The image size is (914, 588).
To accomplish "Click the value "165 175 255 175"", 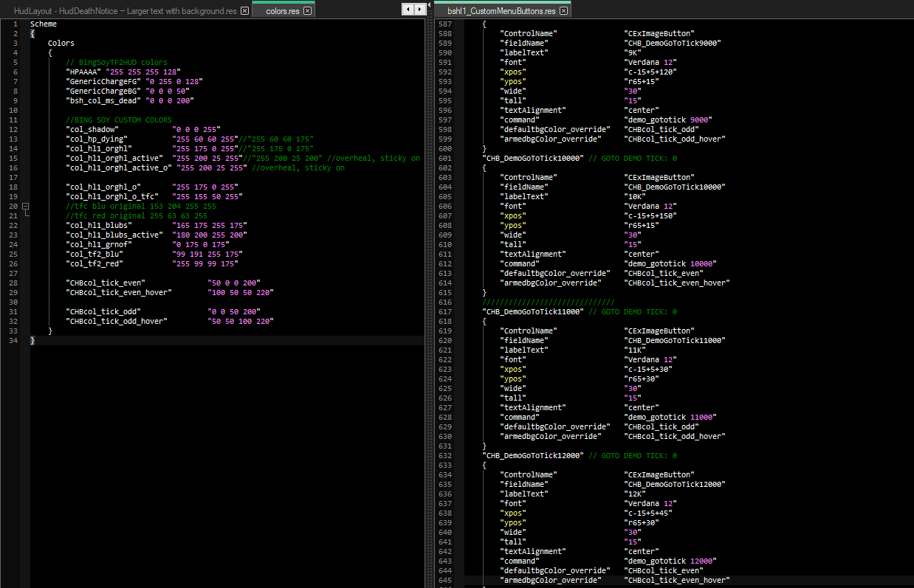I will [210, 226].
